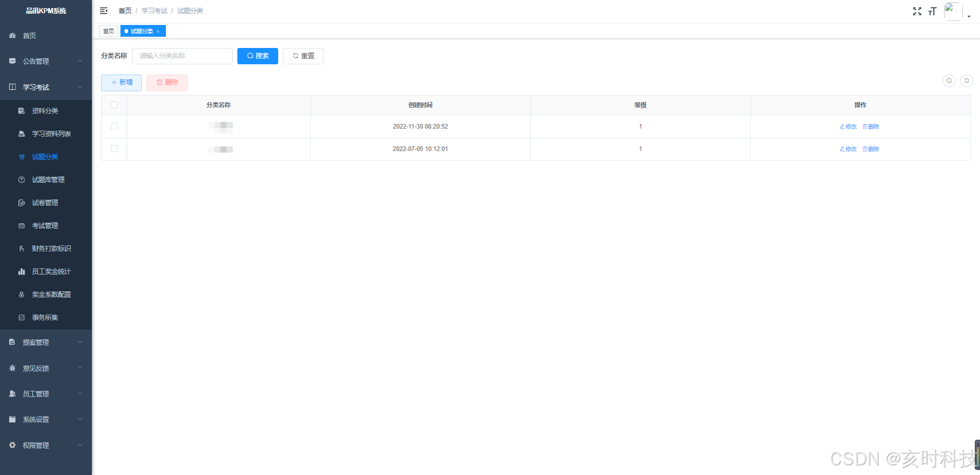Click the 学习考试 book icon
The width and height of the screenshot is (980, 475).
12,87
